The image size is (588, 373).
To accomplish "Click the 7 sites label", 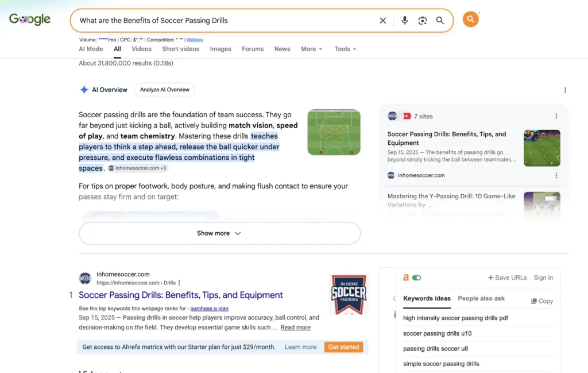I will (423, 116).
